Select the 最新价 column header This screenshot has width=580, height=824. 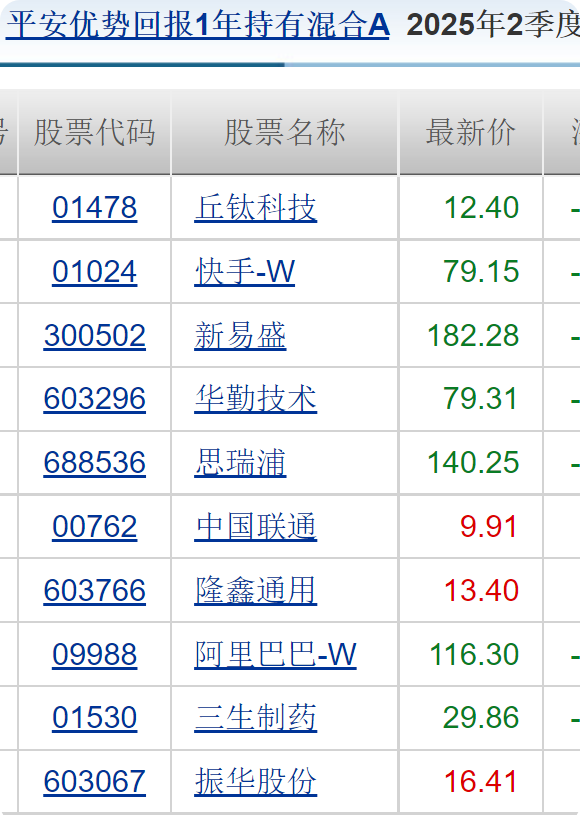(471, 132)
